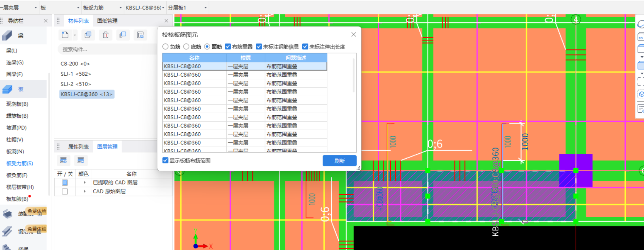The image size is (644, 250).
Task: Close the 构件列表 component list panel
Action: click(166, 21)
